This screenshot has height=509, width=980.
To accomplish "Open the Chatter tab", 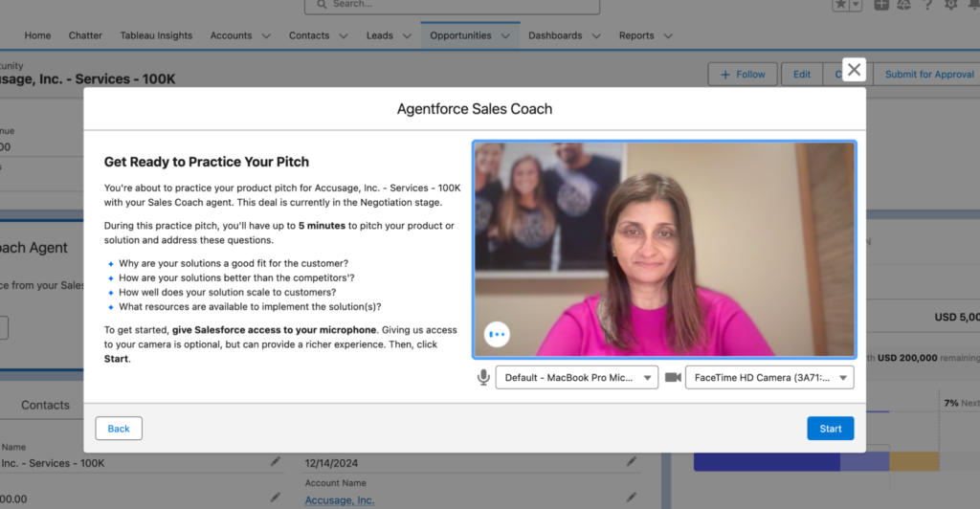I will tap(85, 35).
